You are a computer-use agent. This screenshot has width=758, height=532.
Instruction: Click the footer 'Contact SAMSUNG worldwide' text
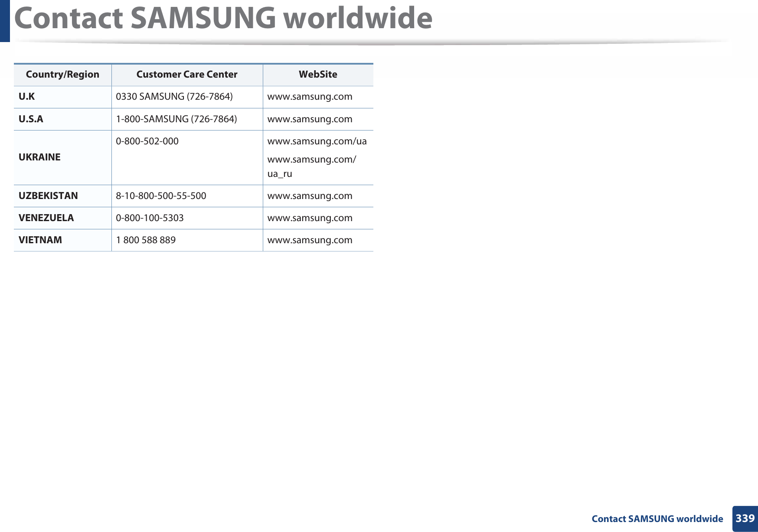657,519
